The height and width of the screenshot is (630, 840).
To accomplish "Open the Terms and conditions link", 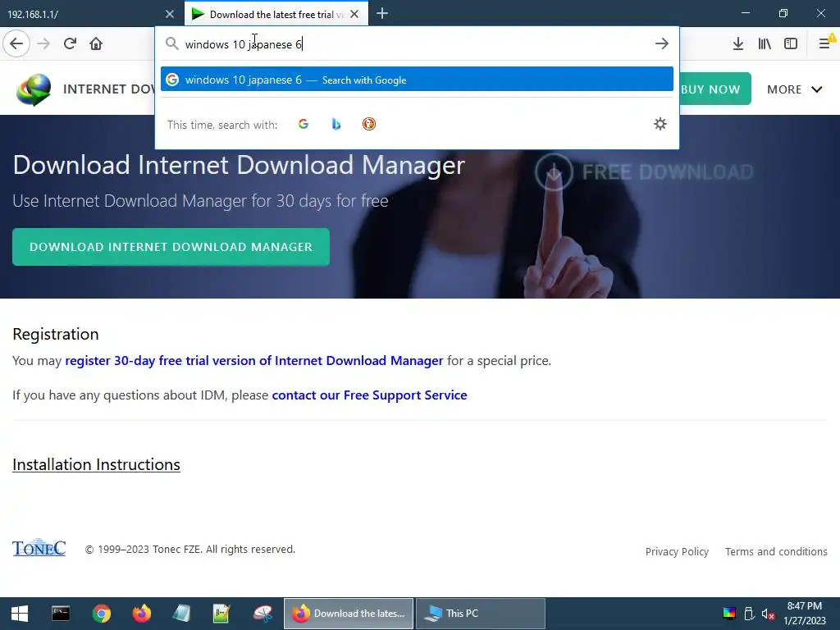I will 776,552.
